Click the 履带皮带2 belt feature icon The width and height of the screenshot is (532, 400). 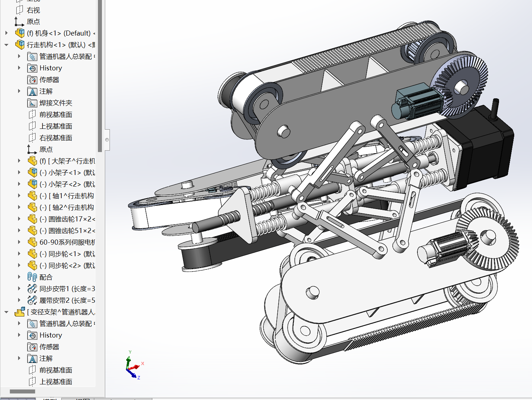(x=32, y=301)
